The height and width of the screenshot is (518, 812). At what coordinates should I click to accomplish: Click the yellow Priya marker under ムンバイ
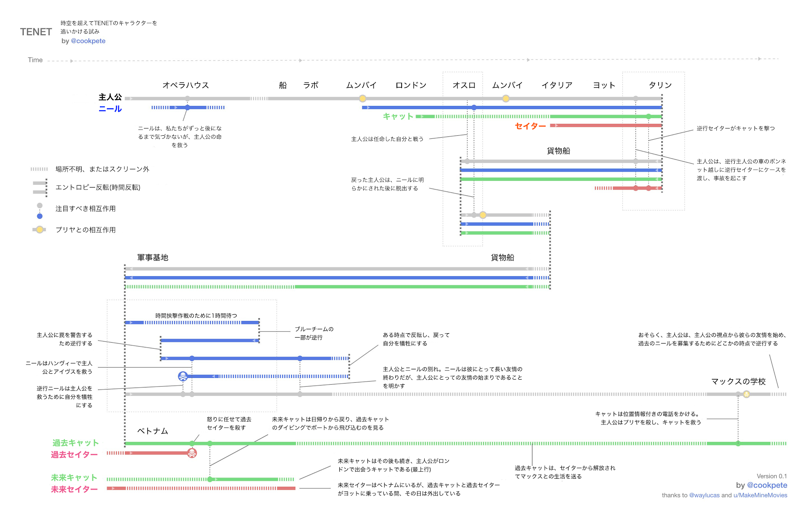362,98
